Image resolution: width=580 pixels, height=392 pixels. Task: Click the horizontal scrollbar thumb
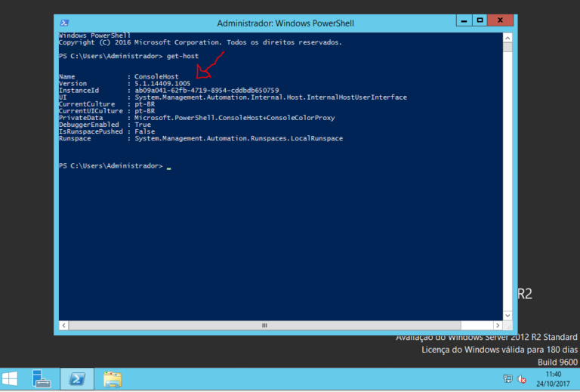click(264, 326)
